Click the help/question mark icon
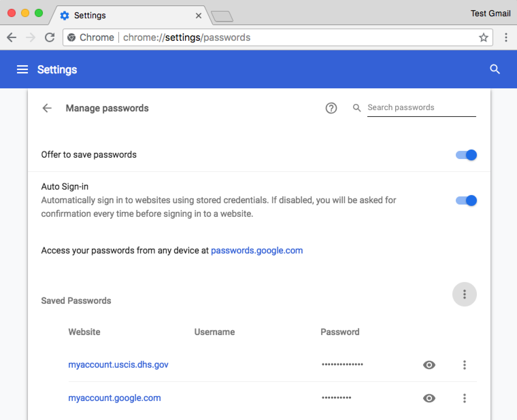 coord(330,108)
